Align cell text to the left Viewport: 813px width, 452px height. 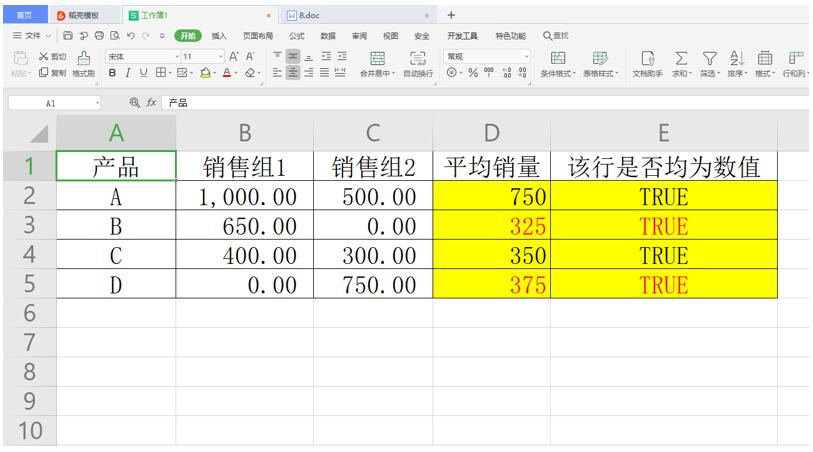(277, 73)
